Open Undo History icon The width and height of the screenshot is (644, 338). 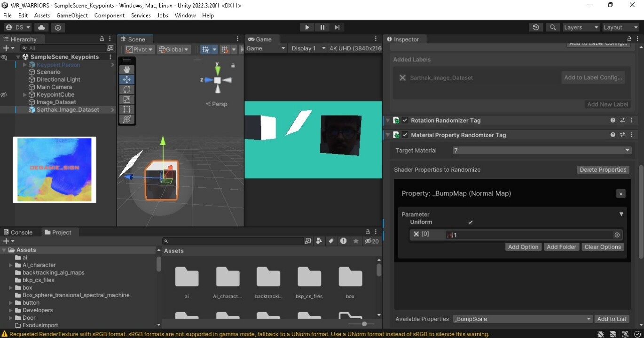[x=536, y=27]
